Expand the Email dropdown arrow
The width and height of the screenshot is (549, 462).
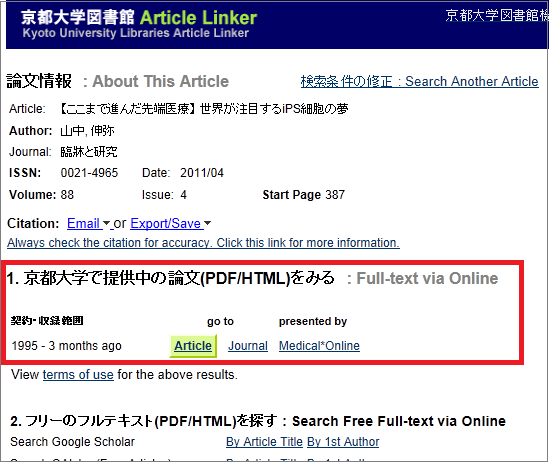[x=106, y=223]
